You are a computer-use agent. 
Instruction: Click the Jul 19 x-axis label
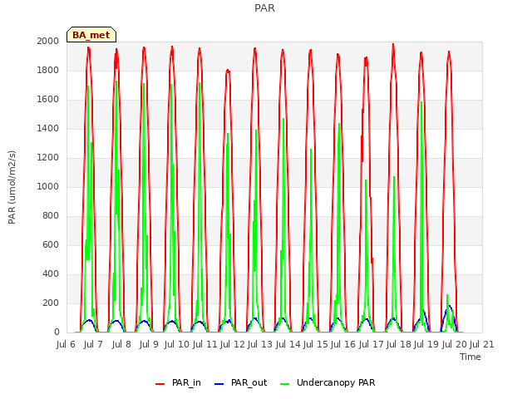(x=426, y=345)
